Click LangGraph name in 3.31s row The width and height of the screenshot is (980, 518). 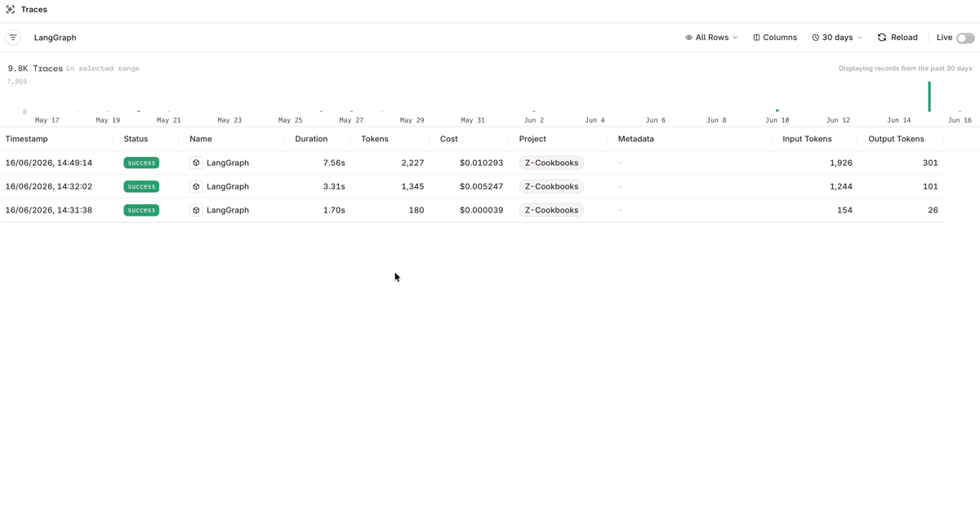[228, 186]
